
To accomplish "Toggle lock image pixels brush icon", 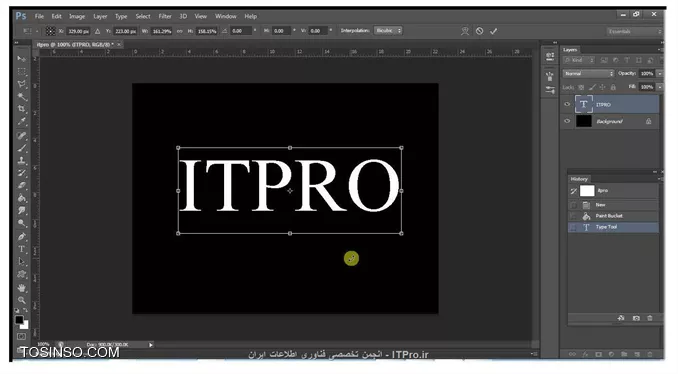I will [592, 87].
